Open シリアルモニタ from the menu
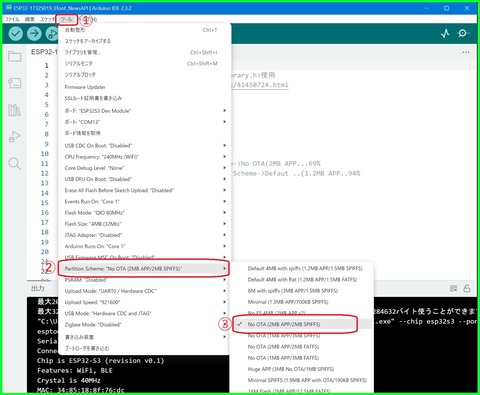Viewport: 480px width, 395px height. pos(144,63)
